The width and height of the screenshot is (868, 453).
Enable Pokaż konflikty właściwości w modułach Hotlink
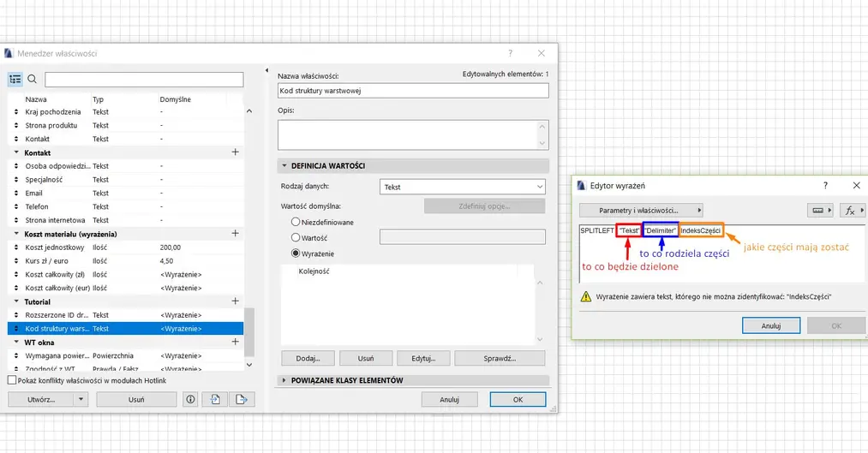[x=12, y=380]
